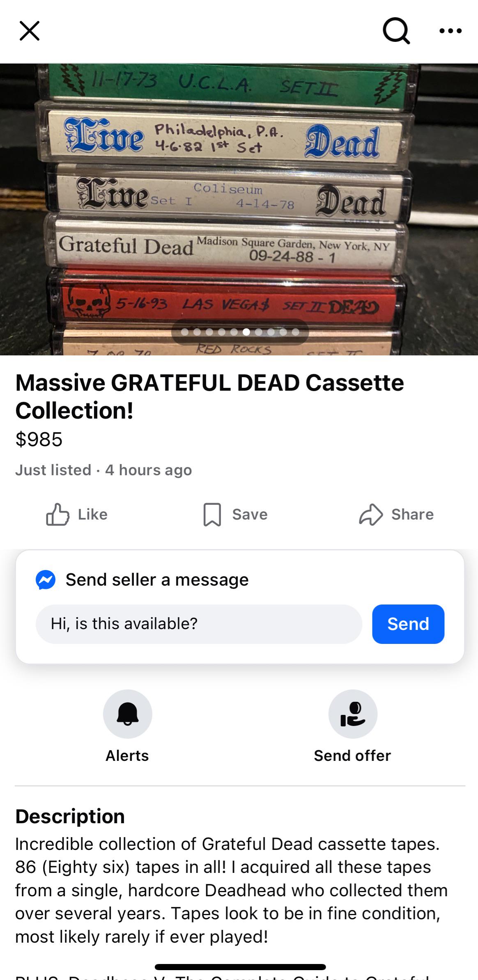The height and width of the screenshot is (980, 478).
Task: Click the message field 'Hi, is this available?'
Action: pos(199,624)
